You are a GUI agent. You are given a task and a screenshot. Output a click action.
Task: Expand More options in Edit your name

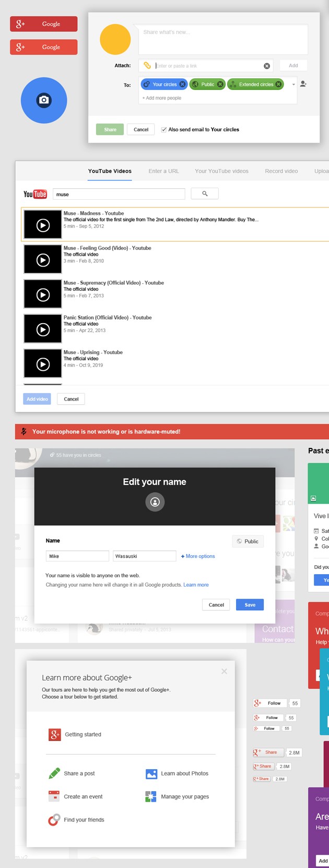[x=198, y=556]
